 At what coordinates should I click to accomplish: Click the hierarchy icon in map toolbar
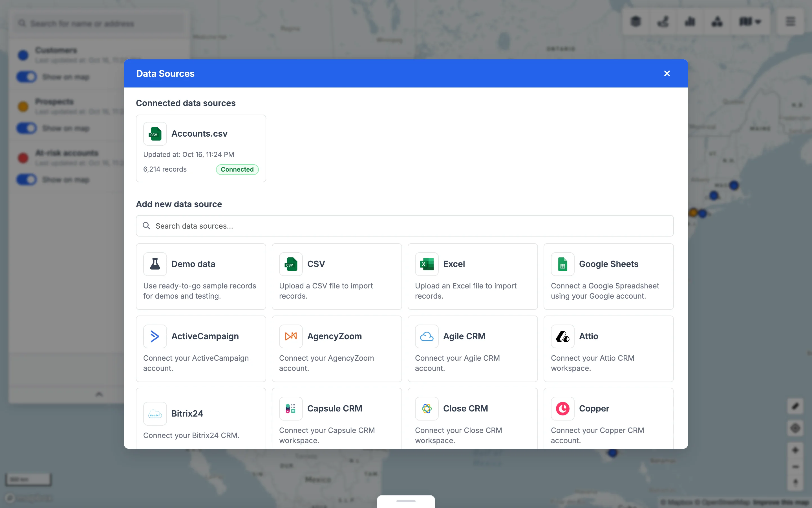717,22
